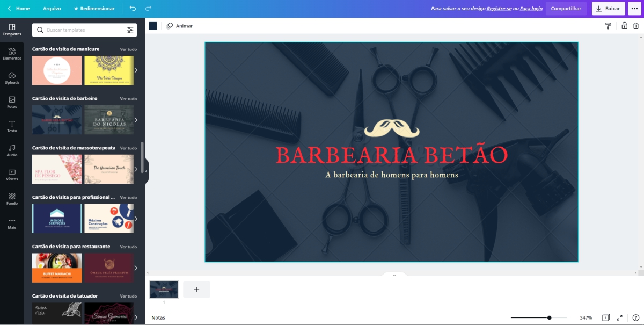644x325 pixels.
Task: Open the template search filter options
Action: [130, 30]
